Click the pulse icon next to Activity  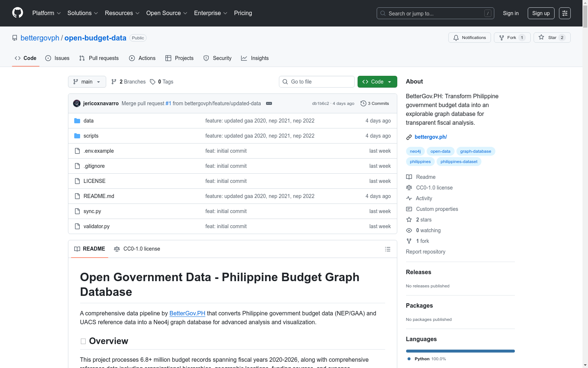(x=409, y=198)
